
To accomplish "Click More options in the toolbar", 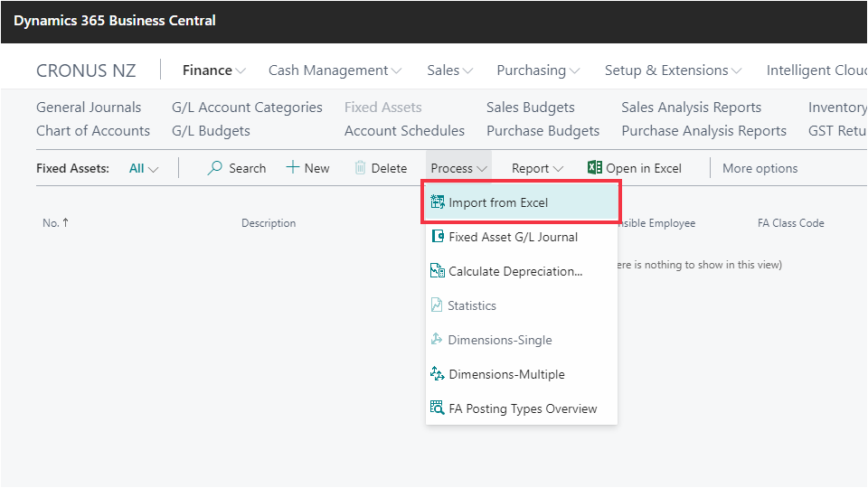I will point(760,168).
